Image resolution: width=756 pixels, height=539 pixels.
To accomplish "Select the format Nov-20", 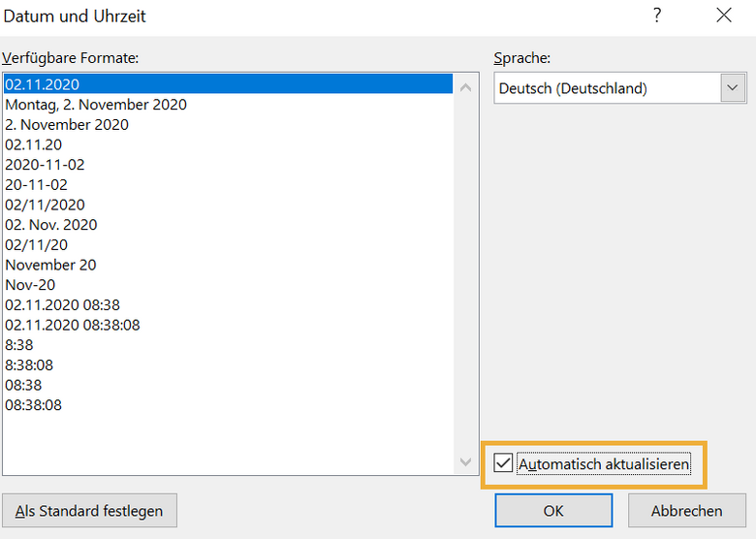I will coord(228,285).
